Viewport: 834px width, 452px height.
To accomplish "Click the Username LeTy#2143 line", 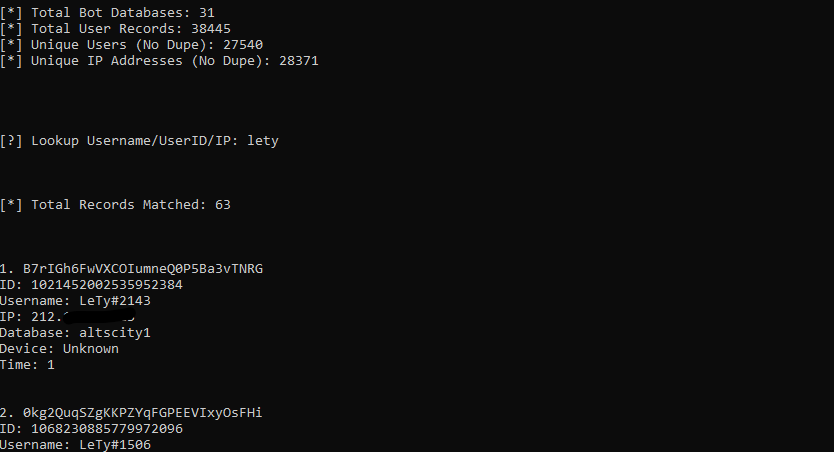I will point(75,300).
